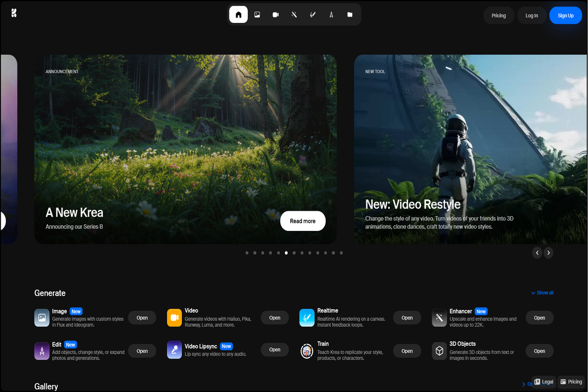Go to previous carousel slide arrow
This screenshot has width=588, height=392.
tap(537, 253)
